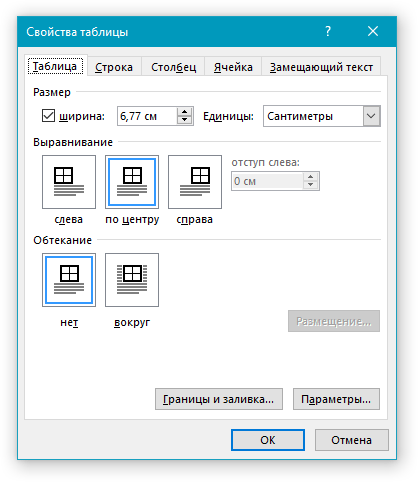Pick right alignment icon (справа)
418x482 pixels.
coord(195,182)
